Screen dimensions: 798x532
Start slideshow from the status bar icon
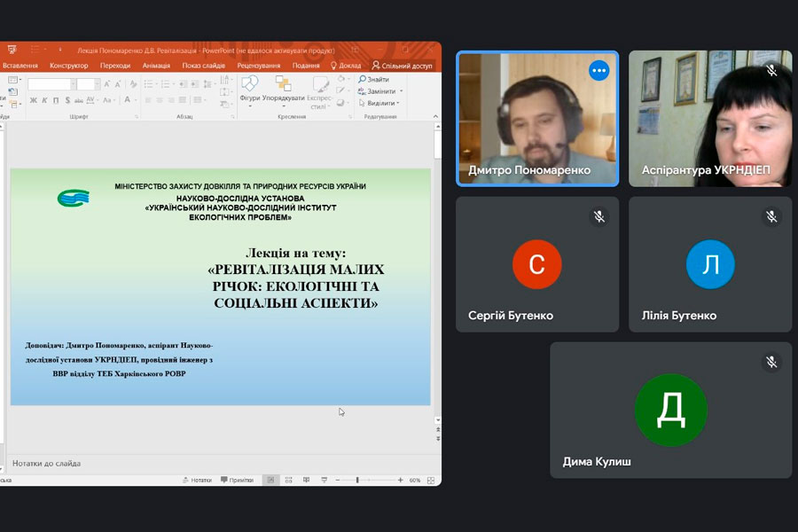[x=324, y=480]
